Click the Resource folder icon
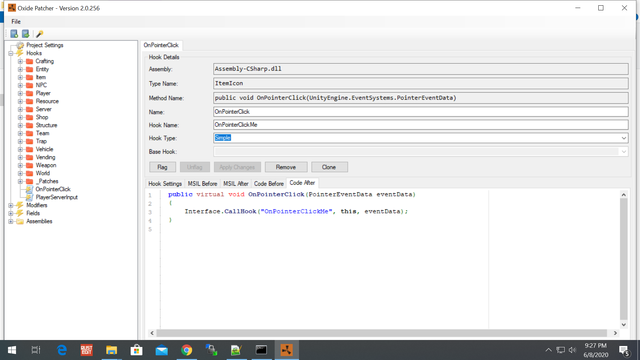The width and height of the screenshot is (640, 360). click(29, 101)
